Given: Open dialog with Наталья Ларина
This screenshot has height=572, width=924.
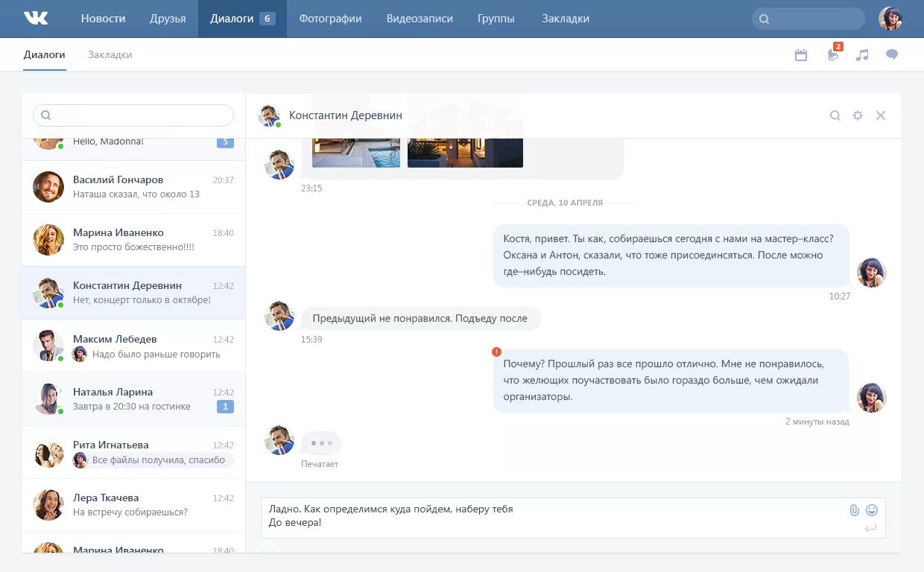Looking at the screenshot, I should [x=133, y=399].
